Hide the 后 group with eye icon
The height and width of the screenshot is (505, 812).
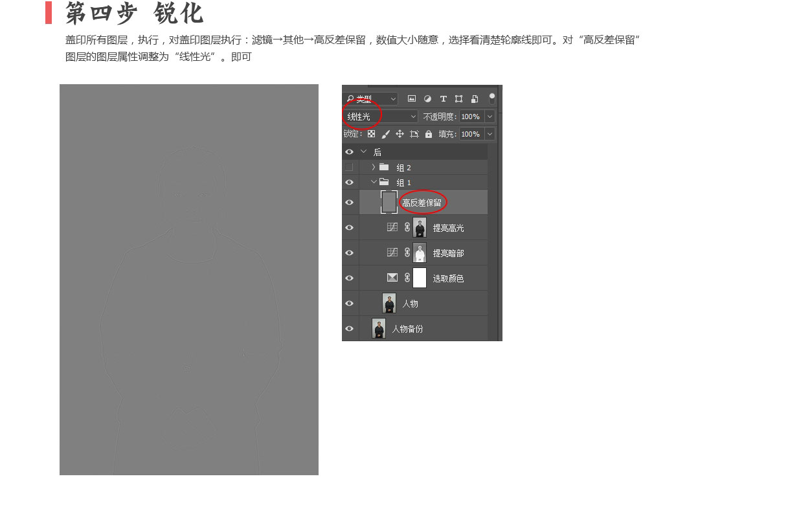point(350,152)
